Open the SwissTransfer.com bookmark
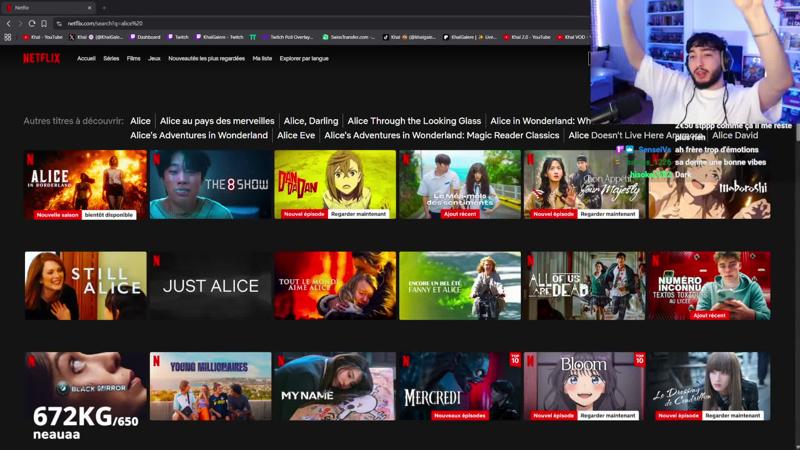Image resolution: width=800 pixels, height=450 pixels. click(349, 37)
